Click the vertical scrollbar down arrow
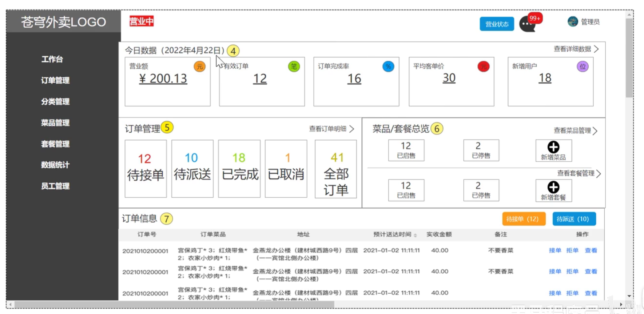The width and height of the screenshot is (644, 314). 629,296
